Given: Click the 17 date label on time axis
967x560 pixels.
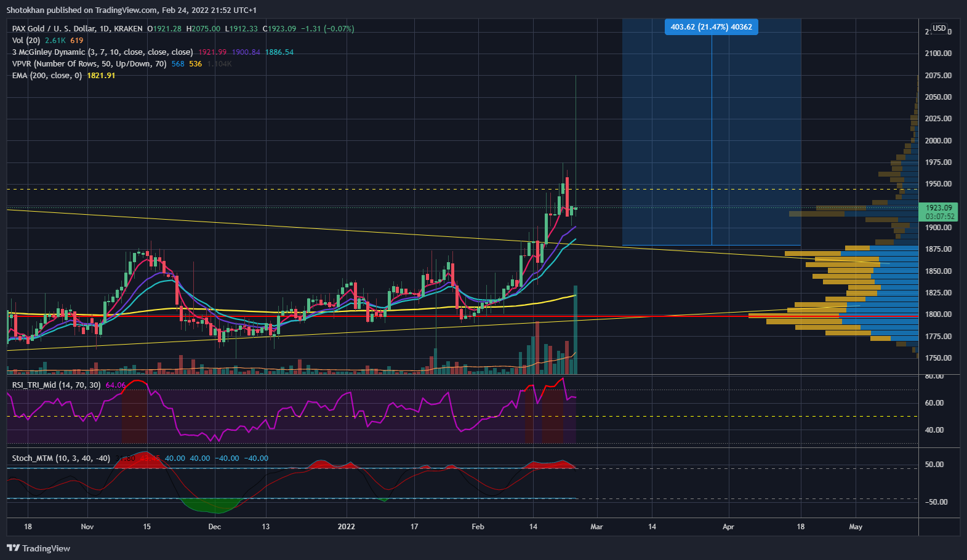Looking at the screenshot, I should tap(414, 527).
